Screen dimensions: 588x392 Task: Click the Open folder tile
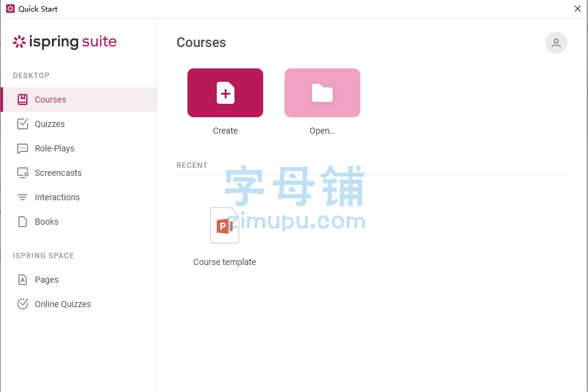(322, 93)
